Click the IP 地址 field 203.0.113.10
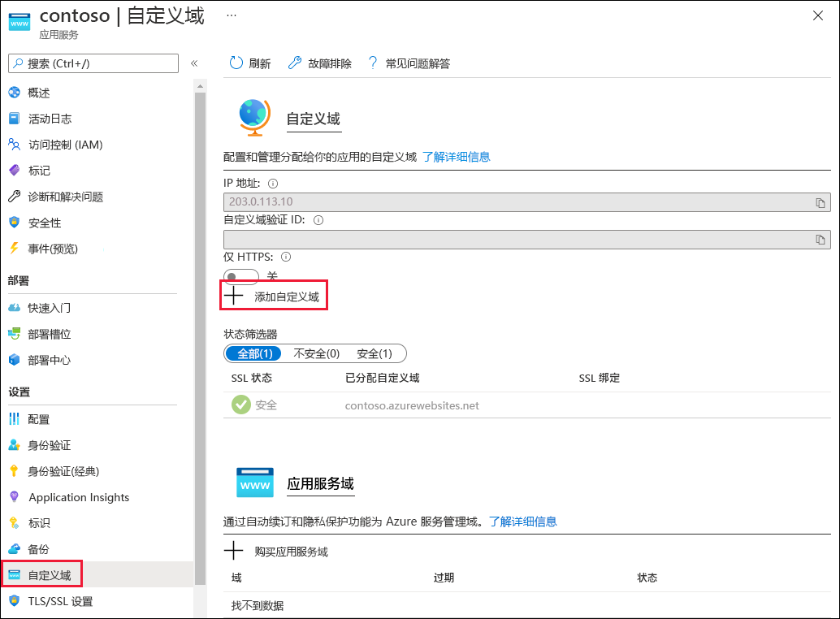This screenshot has width=840, height=619. point(527,202)
